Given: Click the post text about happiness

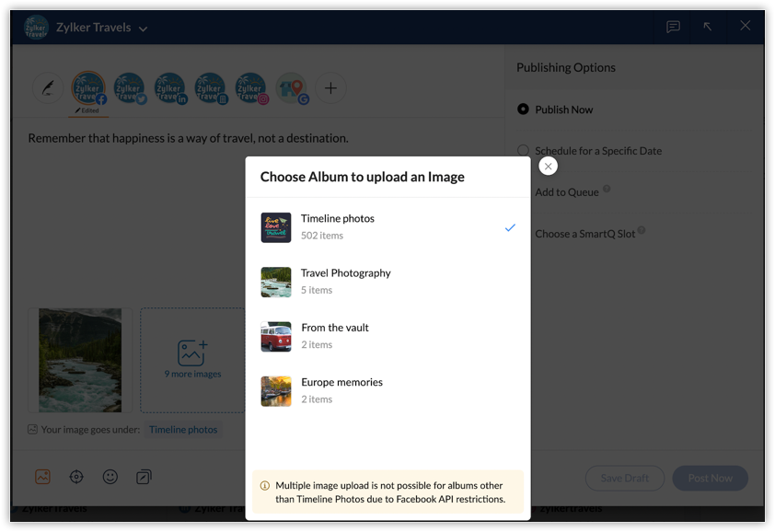Looking at the screenshot, I should coord(188,138).
